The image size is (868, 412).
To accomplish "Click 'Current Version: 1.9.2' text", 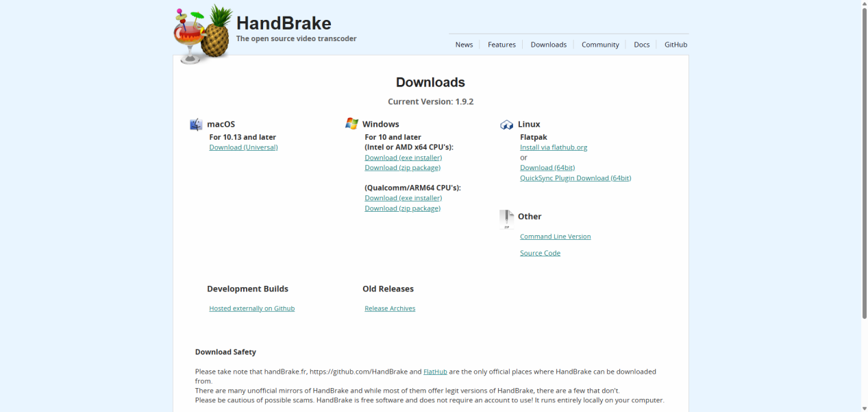I will point(430,101).
